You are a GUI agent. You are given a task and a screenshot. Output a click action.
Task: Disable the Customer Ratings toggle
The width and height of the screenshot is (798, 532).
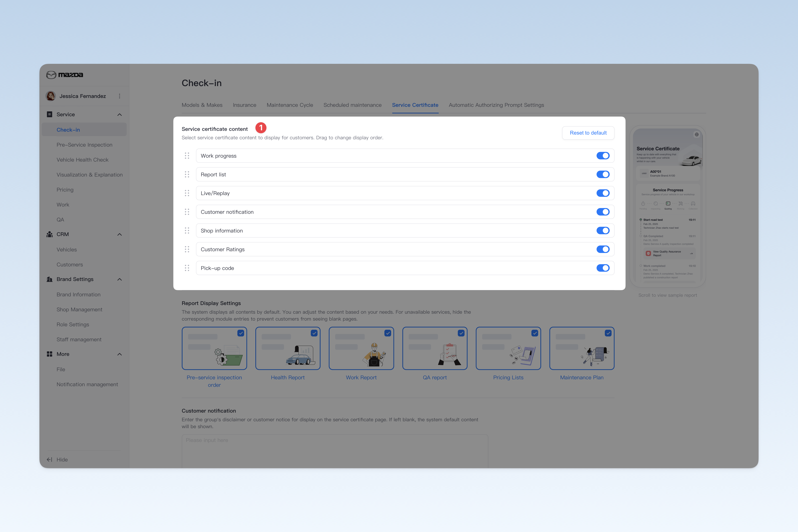603,249
